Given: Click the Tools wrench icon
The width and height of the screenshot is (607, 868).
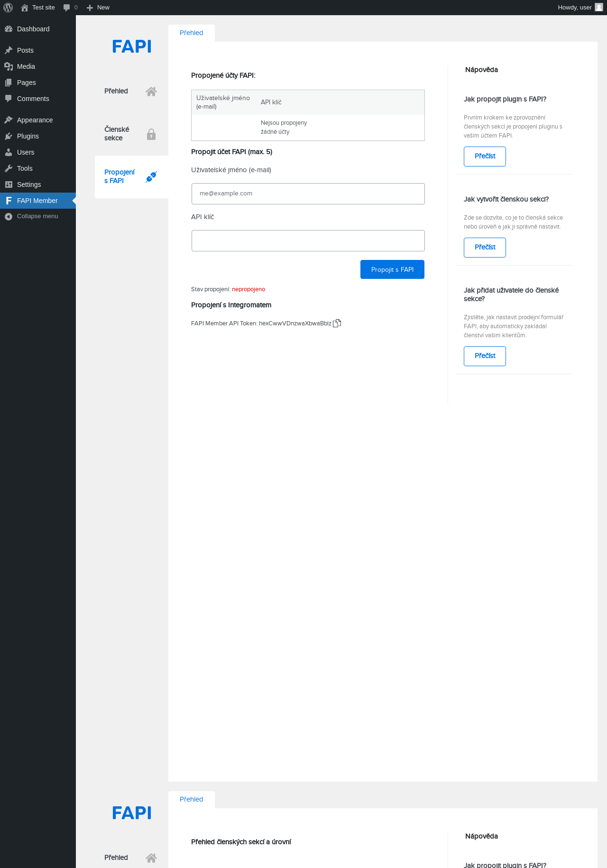Looking at the screenshot, I should 9,168.
